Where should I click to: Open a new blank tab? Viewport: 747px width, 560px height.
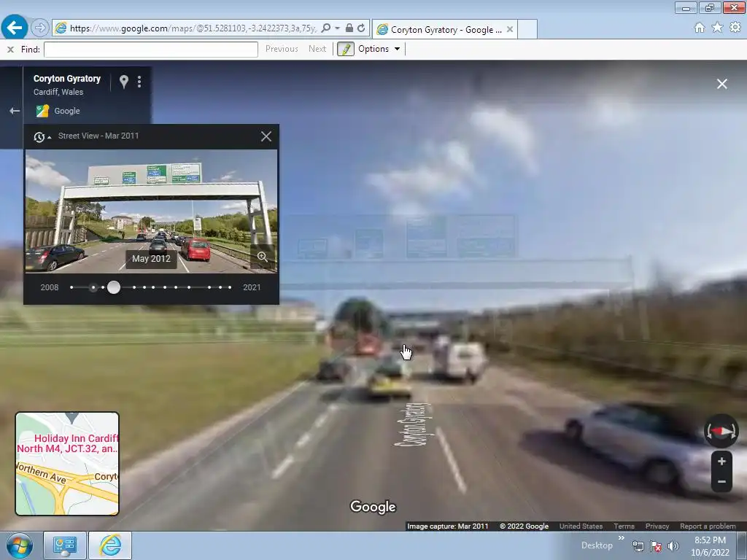(527, 29)
